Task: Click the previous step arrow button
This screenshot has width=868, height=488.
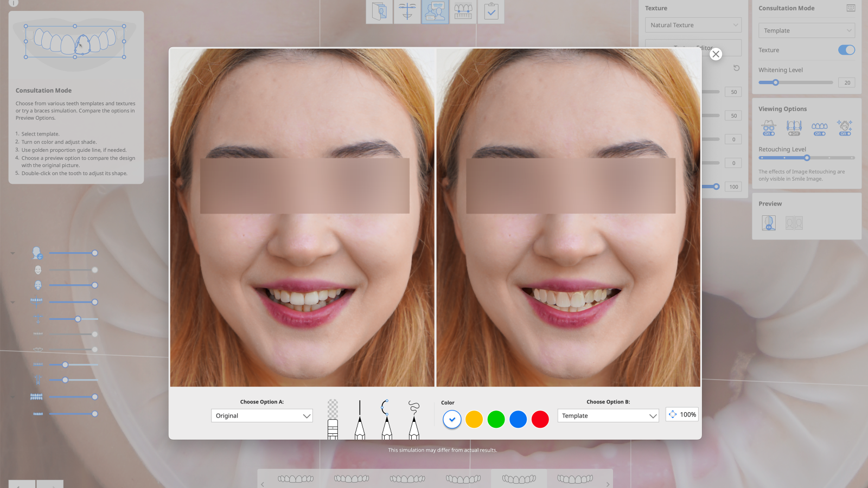Action: 22,484
